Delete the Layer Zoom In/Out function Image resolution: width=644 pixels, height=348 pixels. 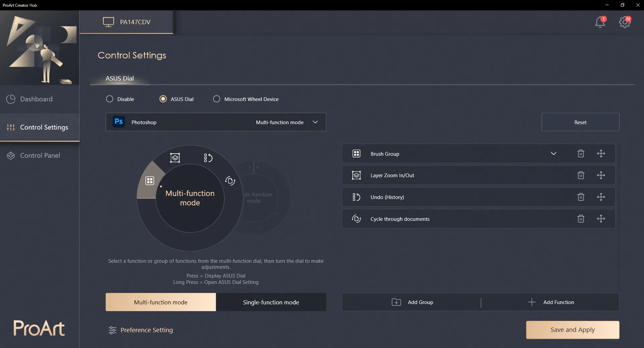tap(581, 175)
